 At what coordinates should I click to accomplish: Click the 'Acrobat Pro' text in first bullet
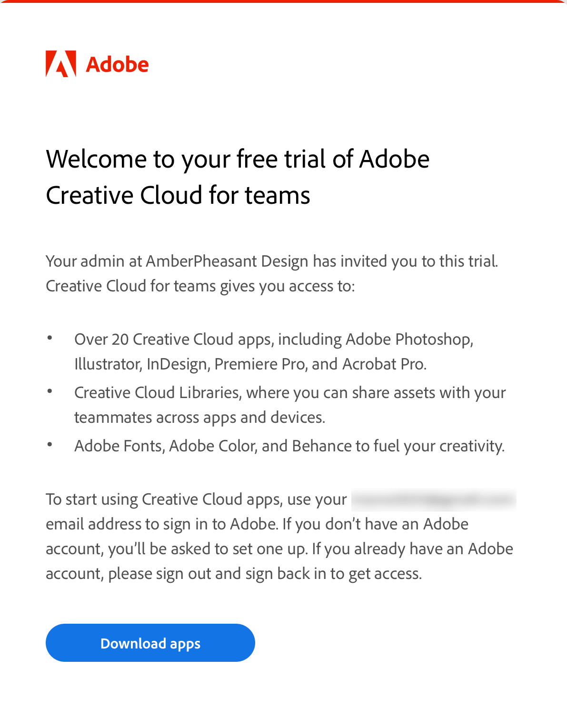pyautogui.click(x=384, y=364)
